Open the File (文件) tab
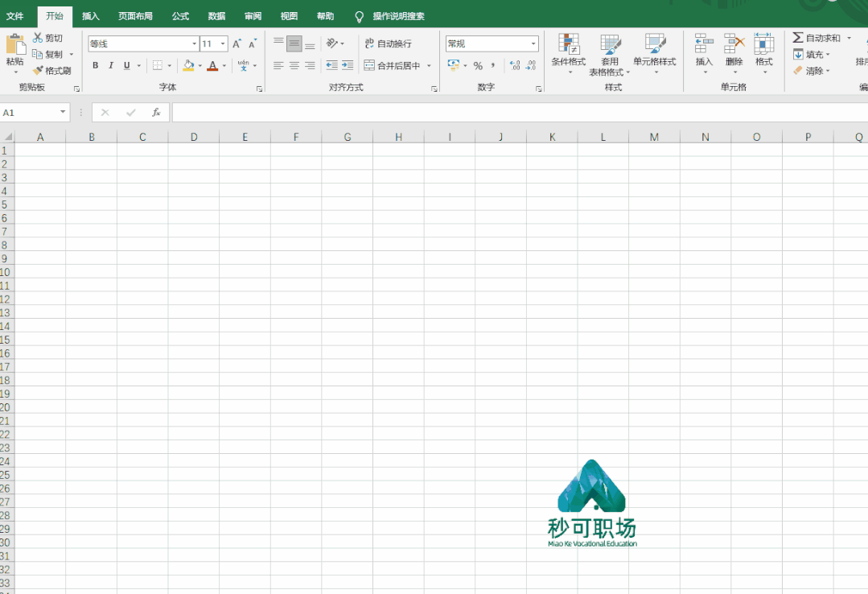The image size is (868, 594). coord(15,16)
